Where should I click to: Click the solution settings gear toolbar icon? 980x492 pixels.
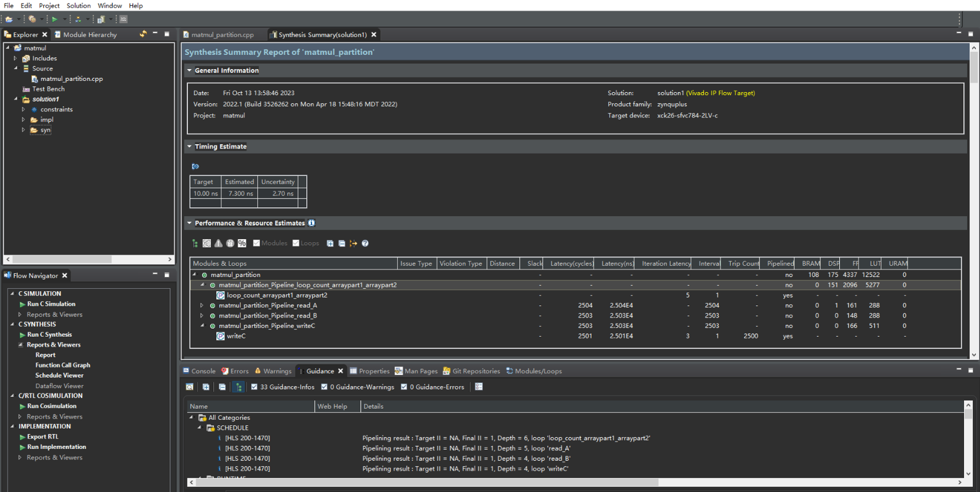click(33, 19)
